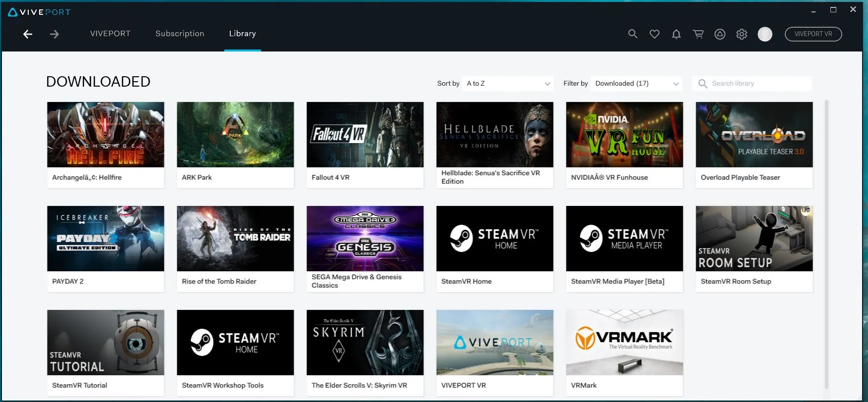The width and height of the screenshot is (868, 402).
Task: Click the 'SteamVR Room Setup' title text
Action: 736,281
